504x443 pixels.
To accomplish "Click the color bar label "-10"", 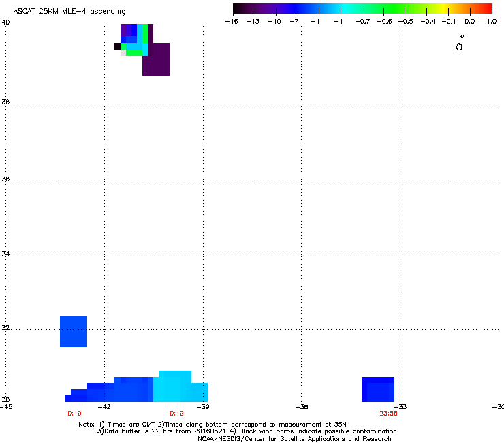I will (x=274, y=22).
